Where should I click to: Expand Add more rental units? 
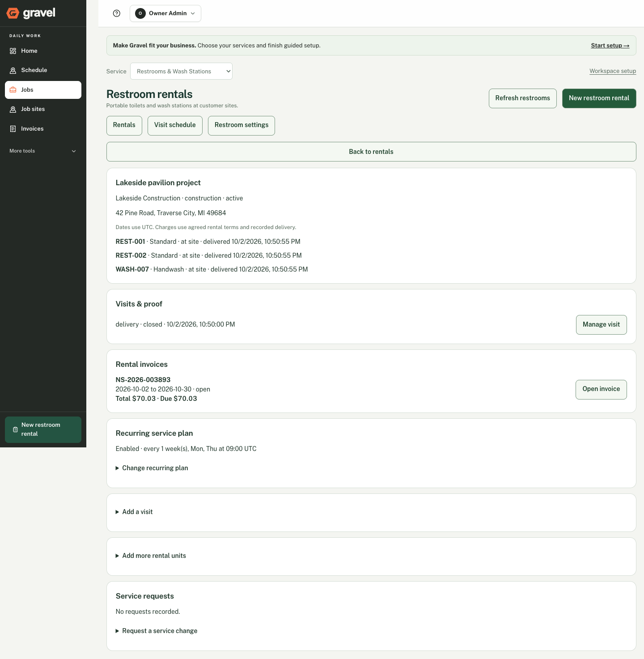pyautogui.click(x=151, y=556)
